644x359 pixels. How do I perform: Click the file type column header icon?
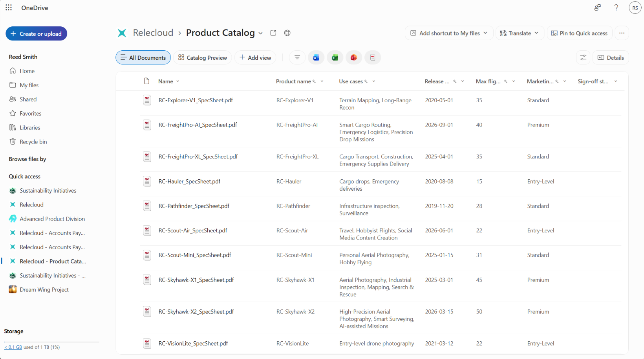tap(147, 81)
